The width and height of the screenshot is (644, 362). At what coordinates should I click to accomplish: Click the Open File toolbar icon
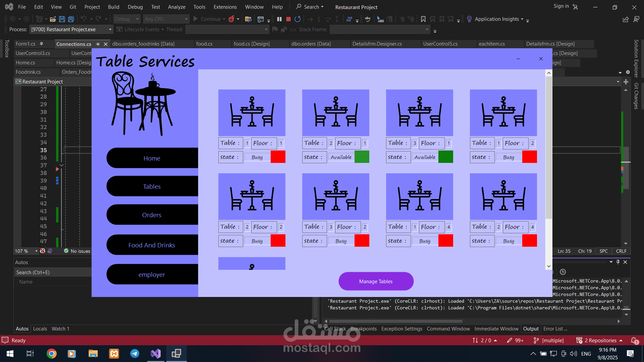53,19
